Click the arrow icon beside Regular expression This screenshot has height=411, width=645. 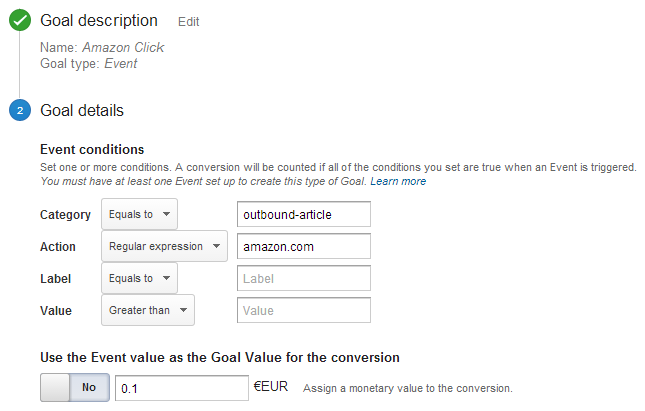tap(216, 246)
